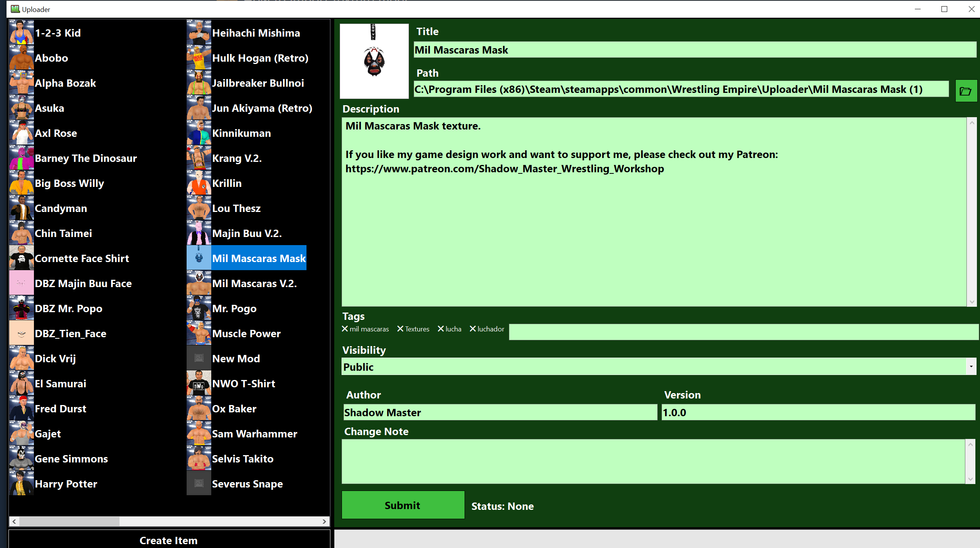Click the Mil Mascaras mask preview image
This screenshot has width=980, height=548.
click(374, 61)
